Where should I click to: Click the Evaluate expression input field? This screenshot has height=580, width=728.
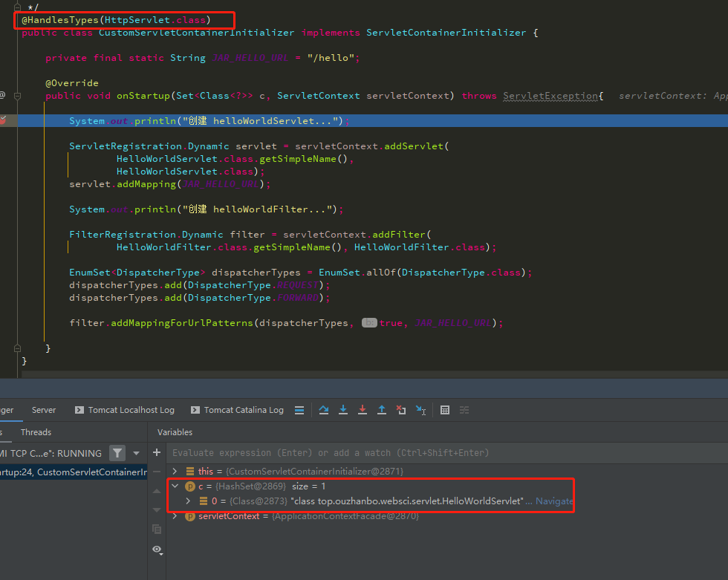pos(446,453)
